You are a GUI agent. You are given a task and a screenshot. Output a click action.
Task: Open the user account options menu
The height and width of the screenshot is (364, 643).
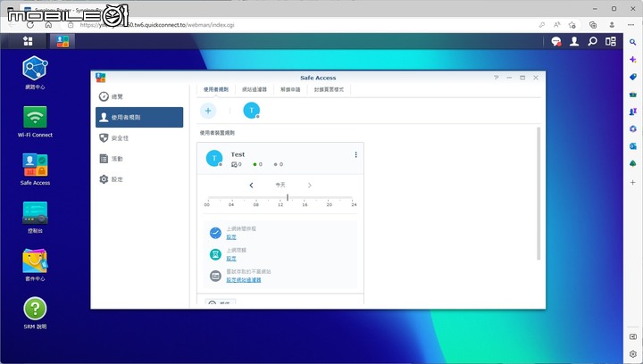click(574, 41)
